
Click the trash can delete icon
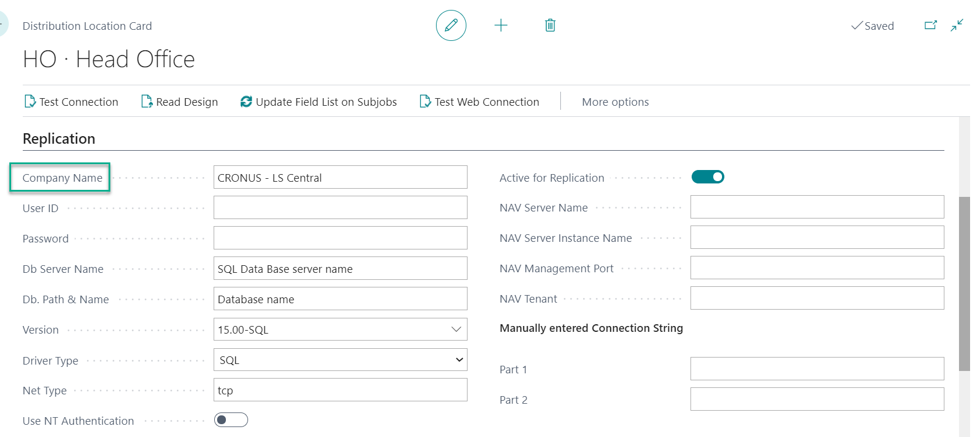click(550, 26)
